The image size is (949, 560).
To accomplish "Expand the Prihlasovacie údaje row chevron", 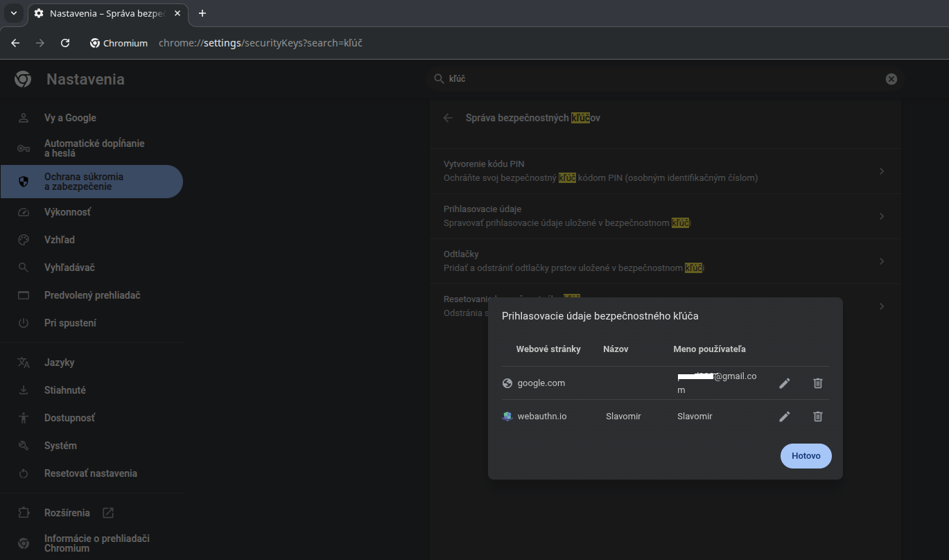I will pos(881,216).
